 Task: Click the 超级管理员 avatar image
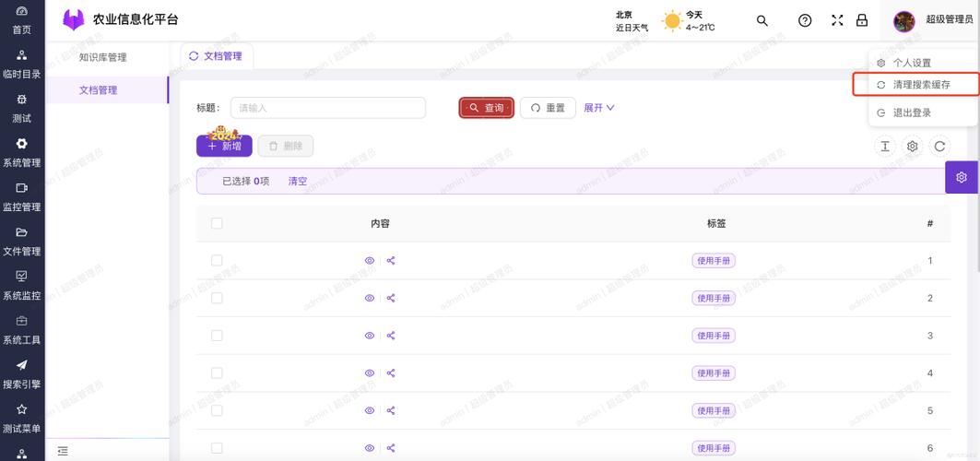(x=904, y=20)
